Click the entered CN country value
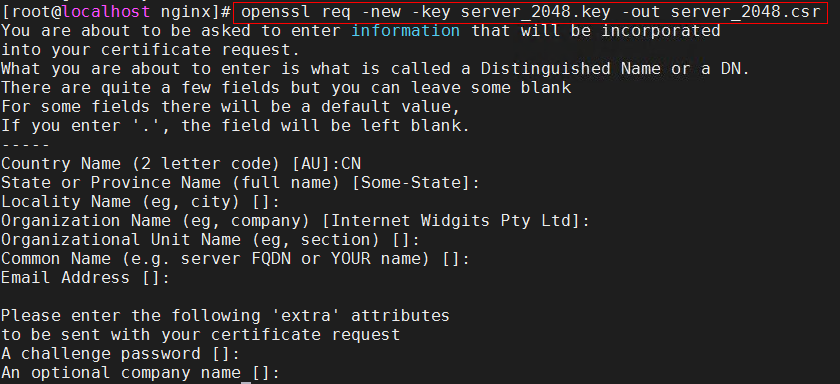The width and height of the screenshot is (840, 384). pos(351,163)
